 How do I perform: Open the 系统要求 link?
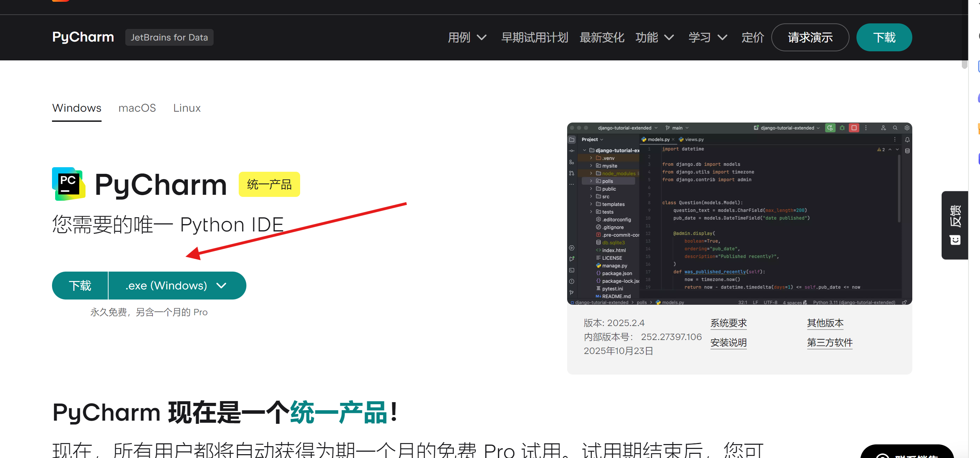(x=728, y=323)
